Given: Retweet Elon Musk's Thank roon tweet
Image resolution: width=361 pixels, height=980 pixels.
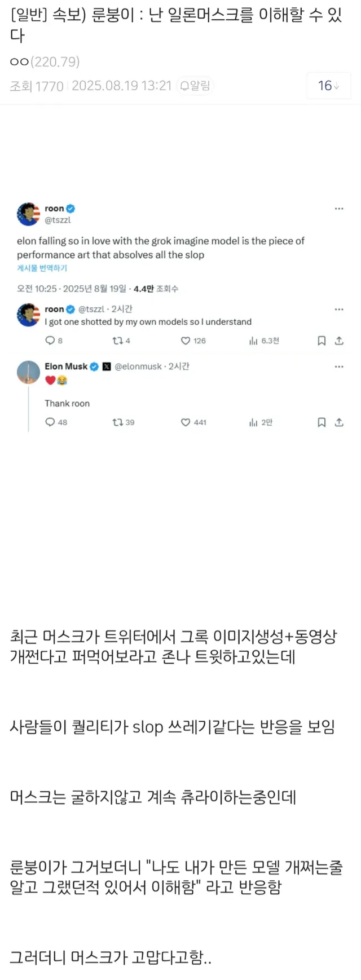Looking at the screenshot, I should (117, 422).
